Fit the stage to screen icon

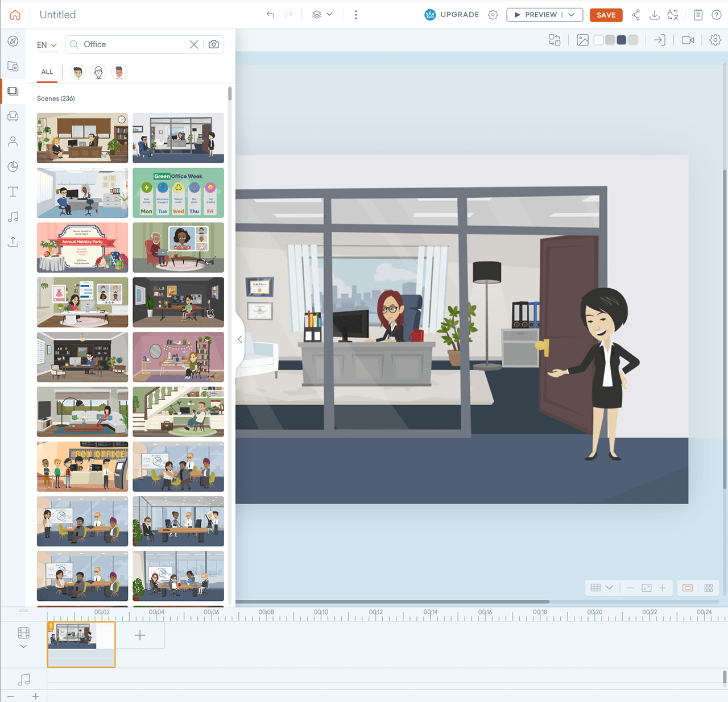pos(647,588)
